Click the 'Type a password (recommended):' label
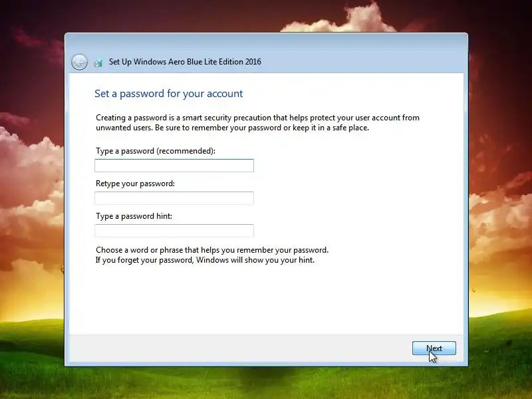 (156, 151)
